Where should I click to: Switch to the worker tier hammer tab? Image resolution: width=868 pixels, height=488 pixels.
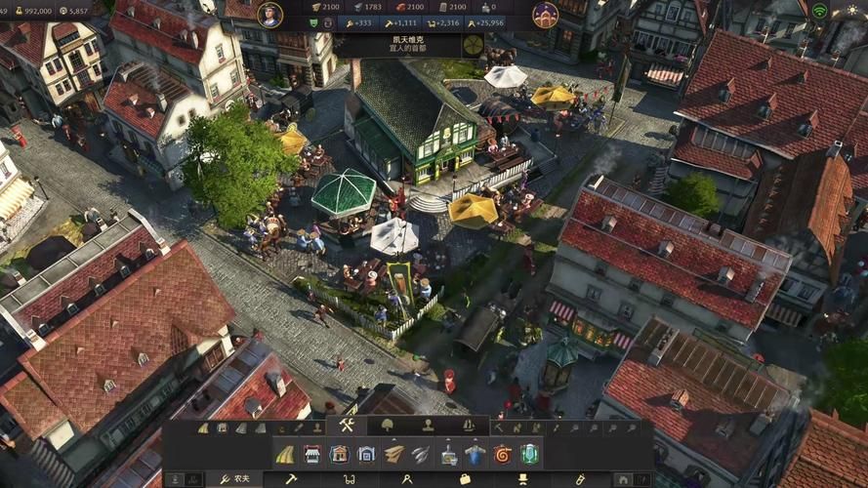tap(291, 479)
